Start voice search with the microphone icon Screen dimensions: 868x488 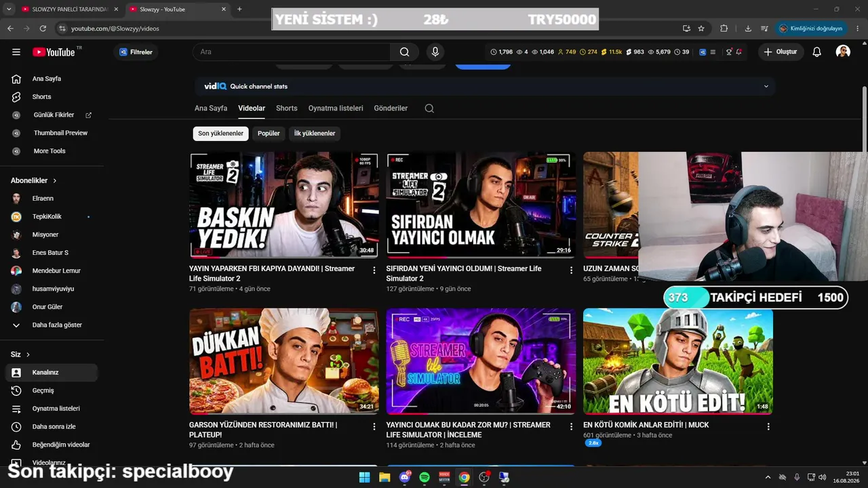435,52
